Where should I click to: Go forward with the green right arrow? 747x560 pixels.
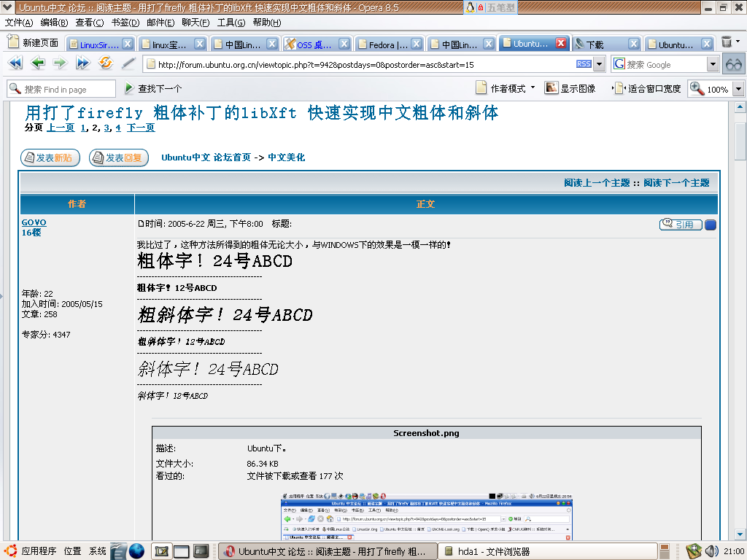click(x=60, y=63)
